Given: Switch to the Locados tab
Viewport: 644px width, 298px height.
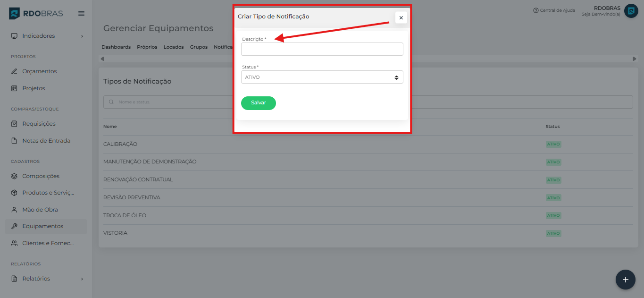Looking at the screenshot, I should tap(174, 47).
